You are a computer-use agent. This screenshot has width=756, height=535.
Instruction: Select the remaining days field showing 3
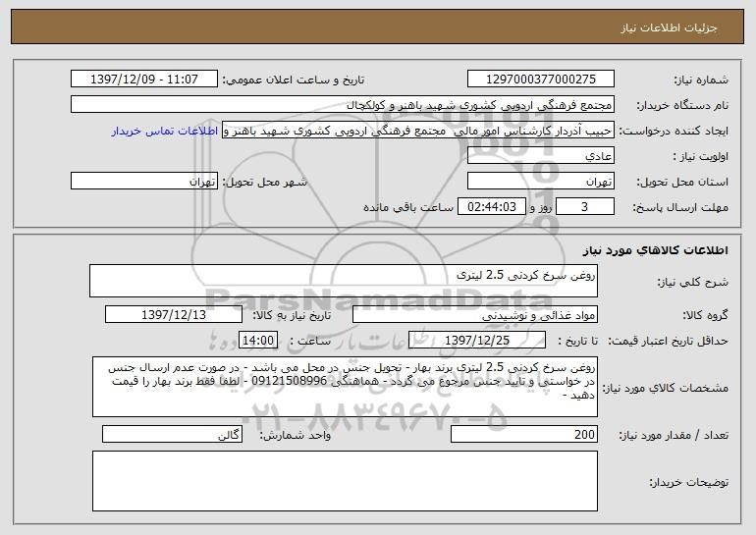click(x=585, y=207)
